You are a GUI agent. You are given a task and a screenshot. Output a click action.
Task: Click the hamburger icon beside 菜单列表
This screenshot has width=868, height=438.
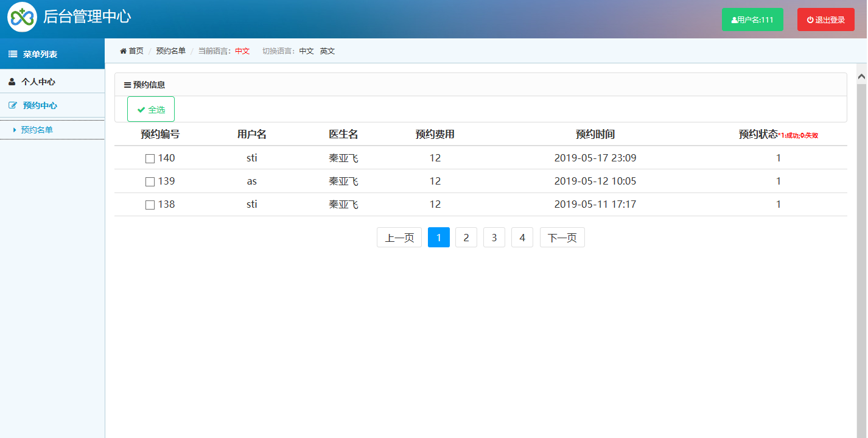(x=12, y=54)
